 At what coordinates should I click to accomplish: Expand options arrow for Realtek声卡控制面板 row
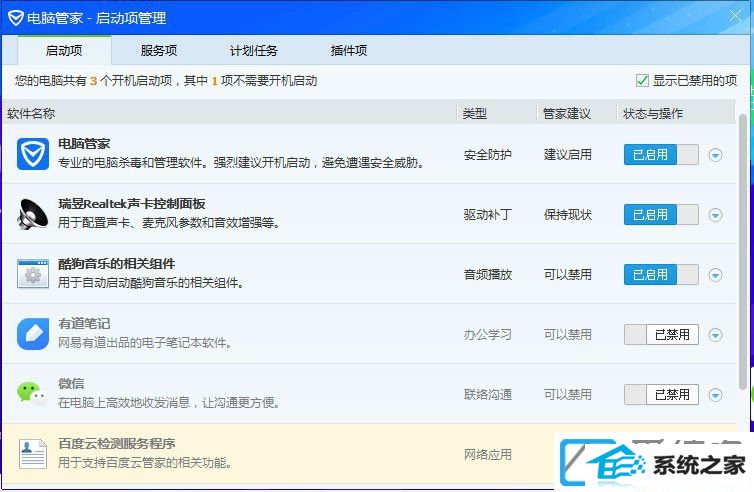[716, 215]
